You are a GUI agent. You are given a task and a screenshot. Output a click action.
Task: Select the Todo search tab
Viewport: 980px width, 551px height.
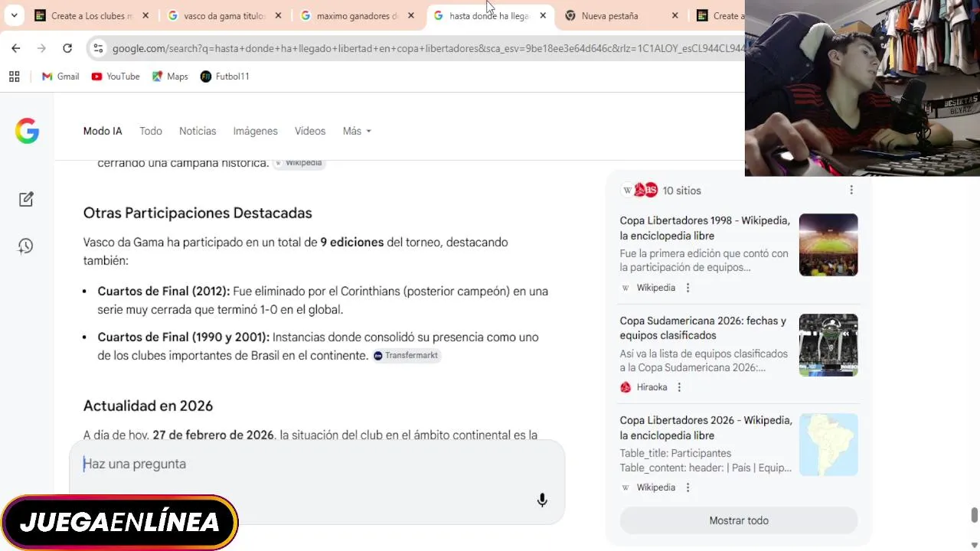click(151, 131)
